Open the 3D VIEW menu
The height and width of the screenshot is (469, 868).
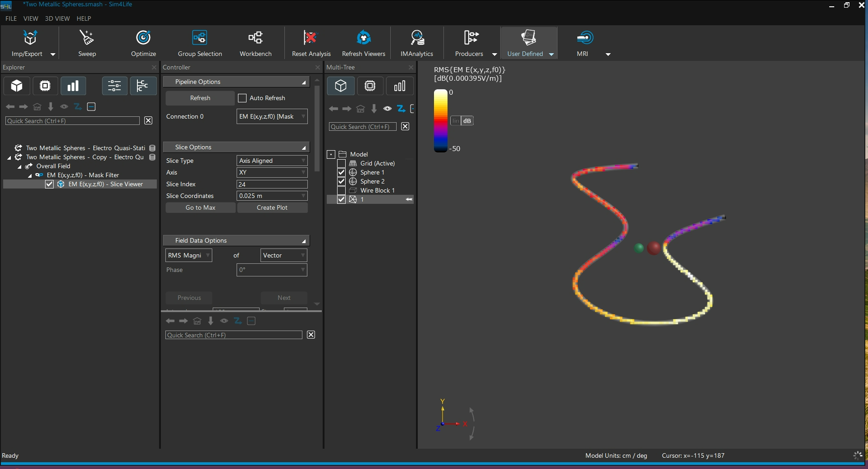coord(57,18)
